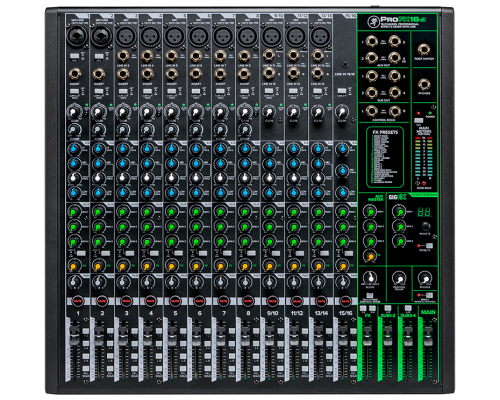500x400 pixels.
Task: Click the Phones headphone output jack
Action: coord(424,84)
